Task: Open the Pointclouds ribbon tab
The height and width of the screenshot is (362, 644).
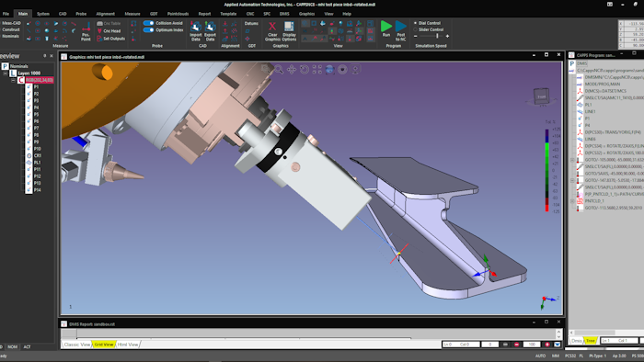Action: [178, 14]
